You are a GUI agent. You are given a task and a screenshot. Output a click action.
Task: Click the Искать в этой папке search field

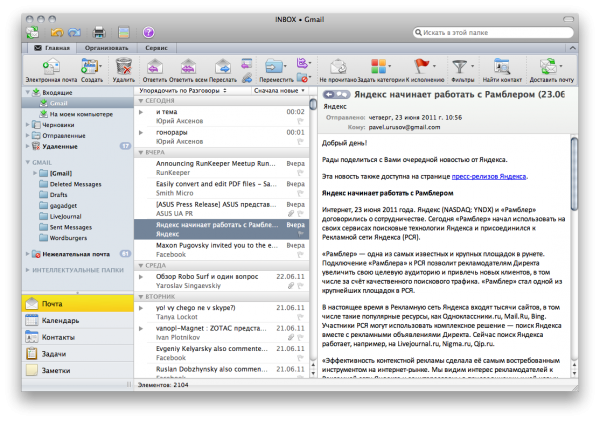pyautogui.click(x=494, y=33)
